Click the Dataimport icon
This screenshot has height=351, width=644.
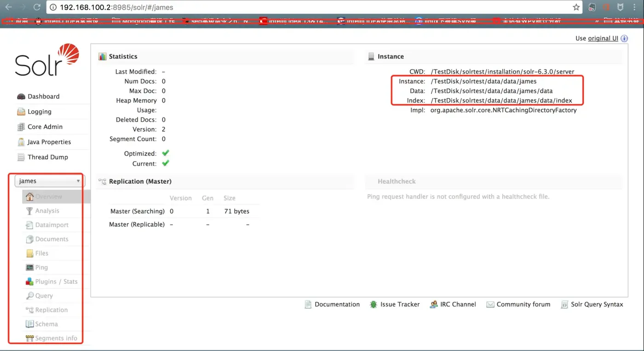29,225
